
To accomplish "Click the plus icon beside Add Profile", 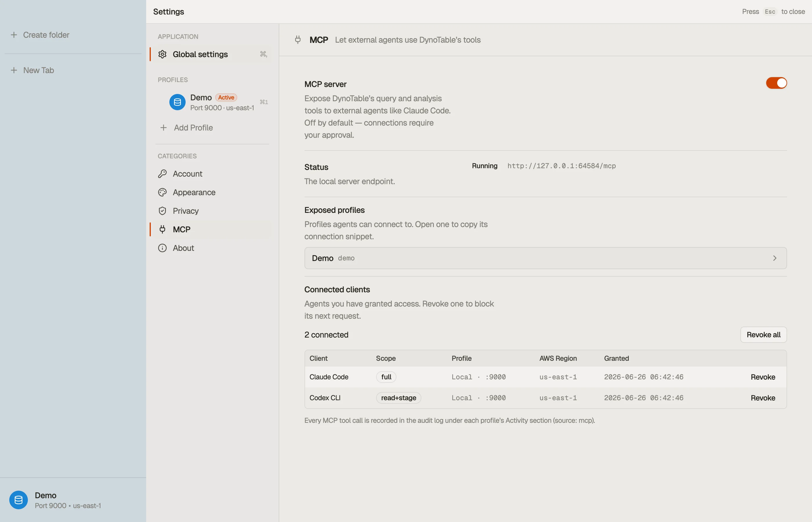I will click(164, 128).
